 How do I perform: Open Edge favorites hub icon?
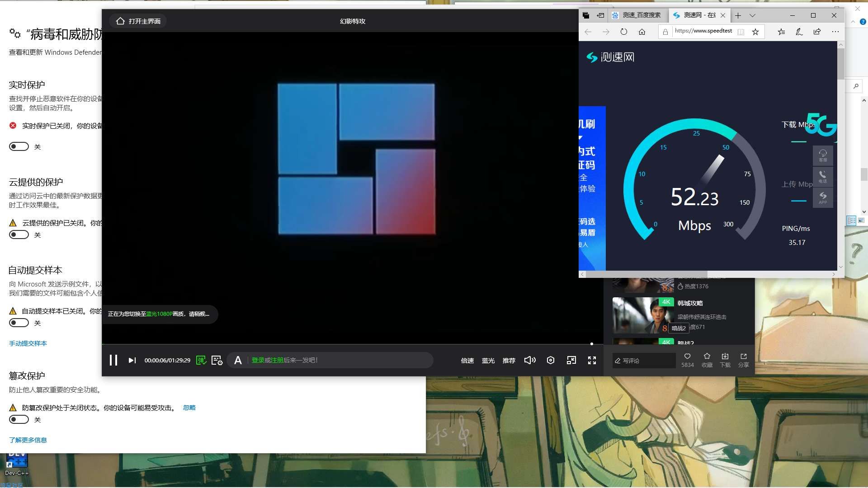(x=781, y=32)
